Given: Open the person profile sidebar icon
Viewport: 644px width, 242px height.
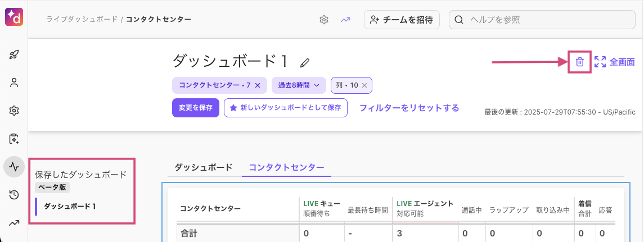Looking at the screenshot, I should (15, 83).
